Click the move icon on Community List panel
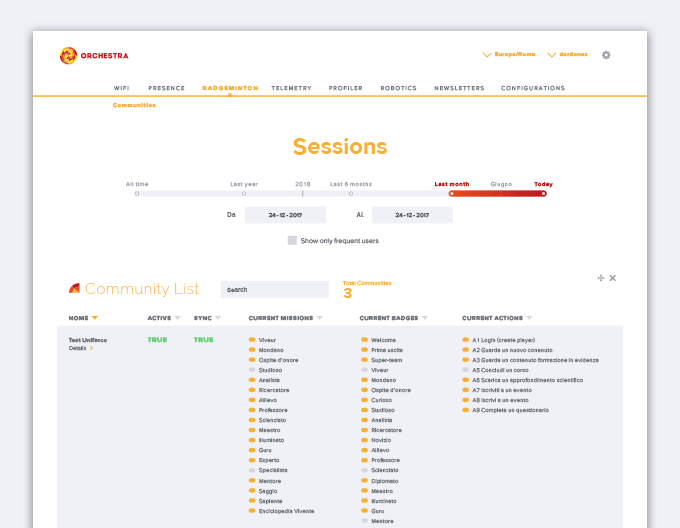 coord(600,278)
